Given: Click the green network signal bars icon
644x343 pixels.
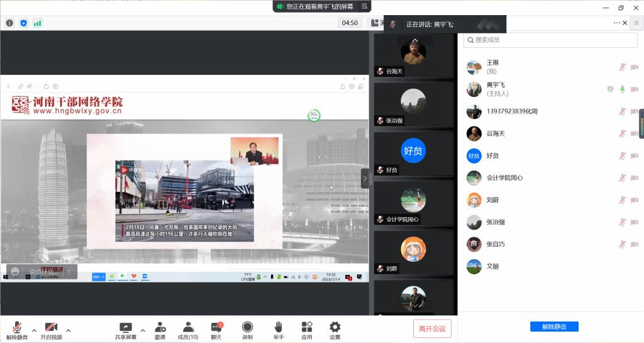Looking at the screenshot, I should tap(38, 23).
